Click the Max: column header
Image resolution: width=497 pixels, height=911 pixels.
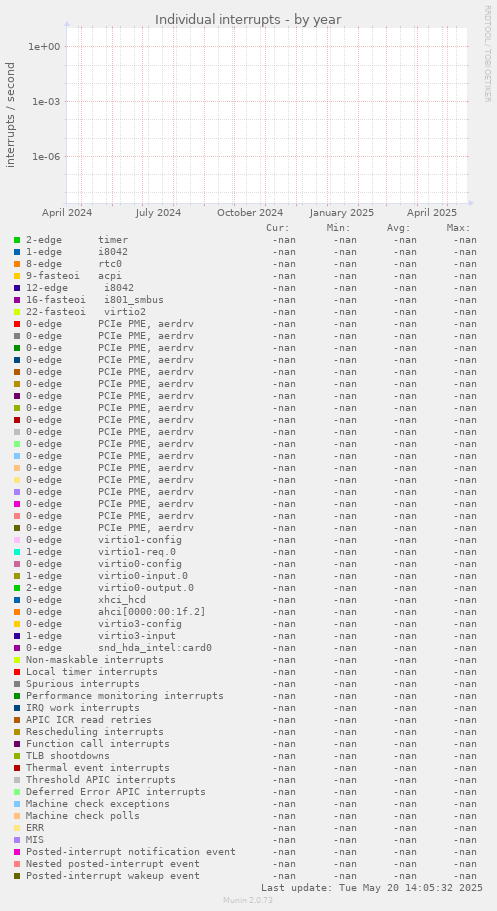point(459,228)
